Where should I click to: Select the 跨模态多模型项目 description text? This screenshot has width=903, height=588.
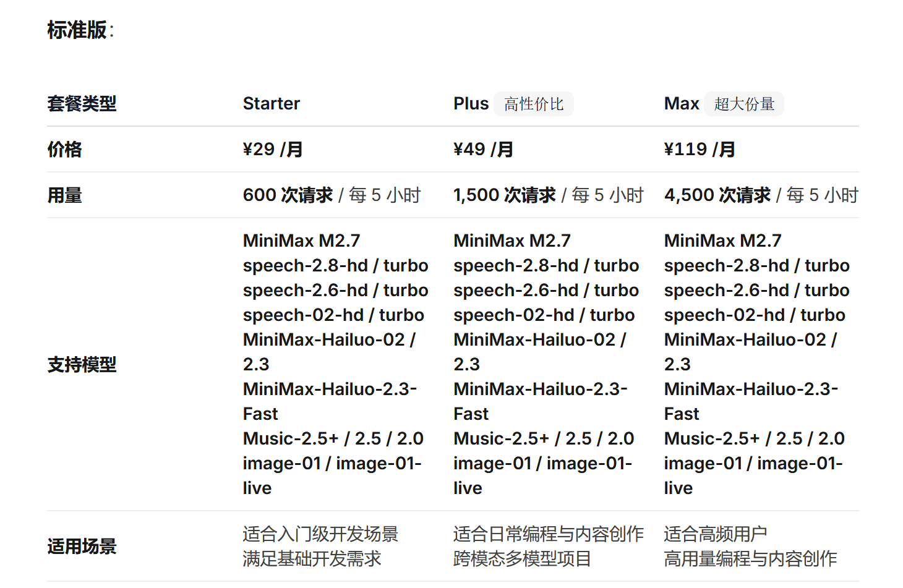[x=522, y=559]
